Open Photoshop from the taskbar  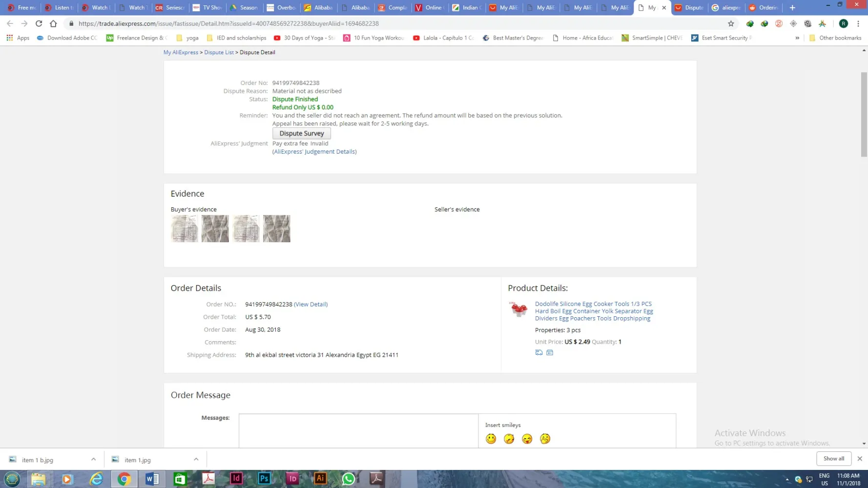click(x=264, y=479)
